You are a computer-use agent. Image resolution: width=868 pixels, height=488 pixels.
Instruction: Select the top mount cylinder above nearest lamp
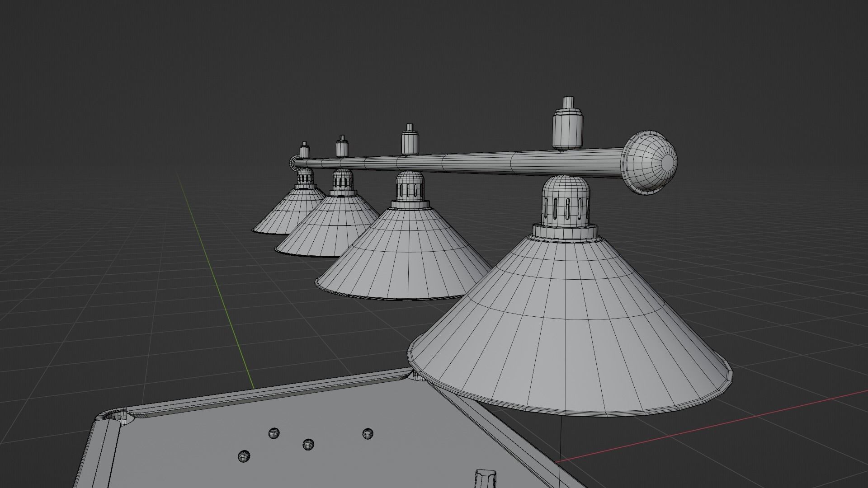point(567,123)
